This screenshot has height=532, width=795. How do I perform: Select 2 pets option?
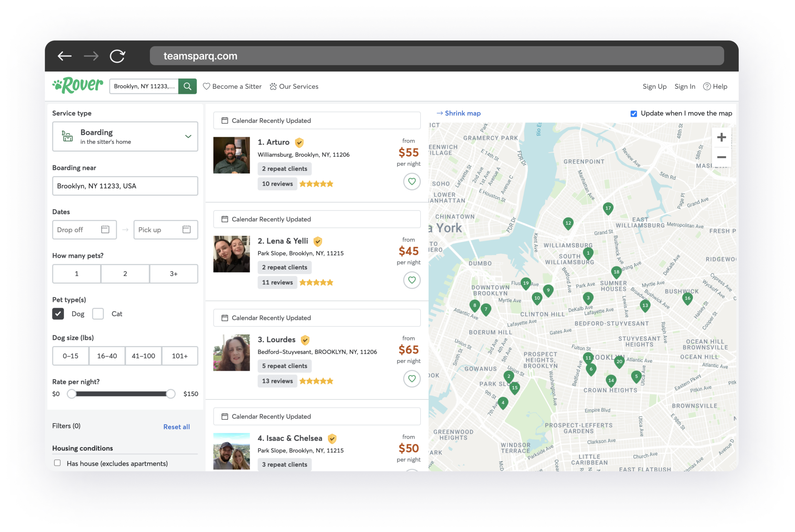coord(125,274)
